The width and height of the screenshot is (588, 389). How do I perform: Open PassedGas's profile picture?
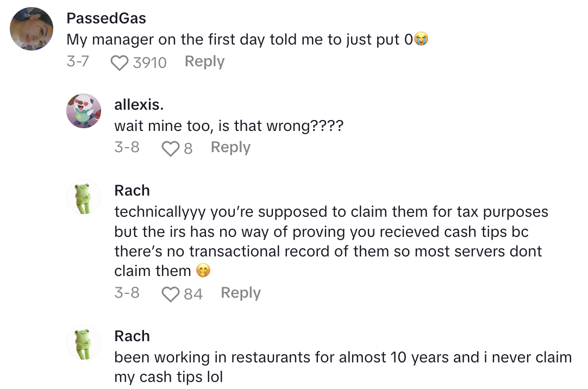32,29
